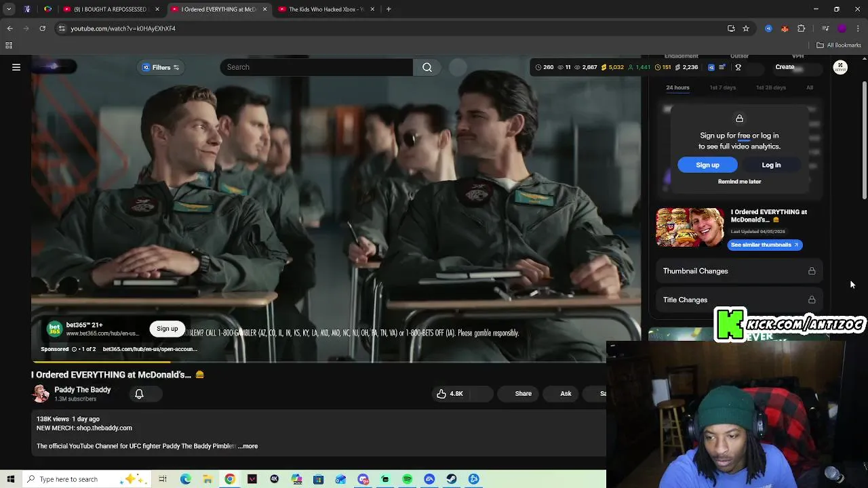Bookmark this page with star icon
868x488 pixels.
pyautogui.click(x=746, y=28)
